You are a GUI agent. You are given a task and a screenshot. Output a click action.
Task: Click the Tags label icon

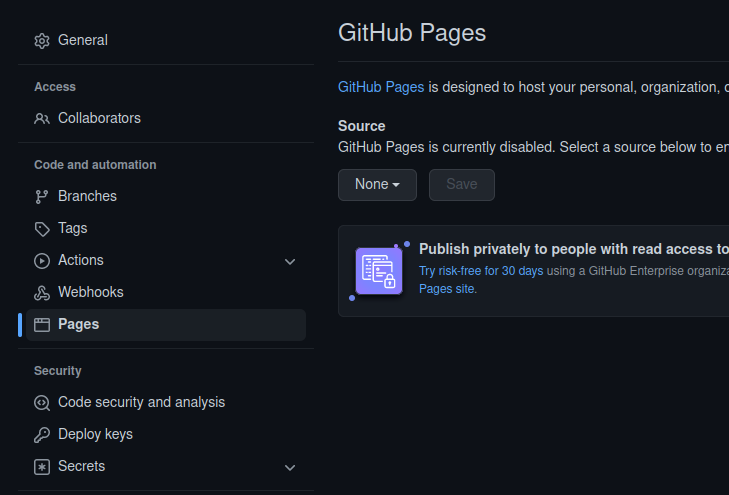click(42, 229)
